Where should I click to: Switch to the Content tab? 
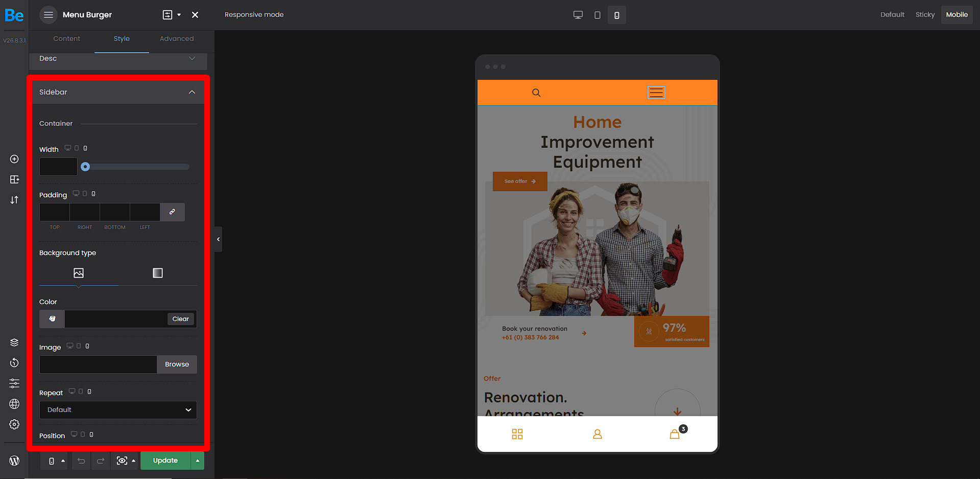click(x=67, y=39)
